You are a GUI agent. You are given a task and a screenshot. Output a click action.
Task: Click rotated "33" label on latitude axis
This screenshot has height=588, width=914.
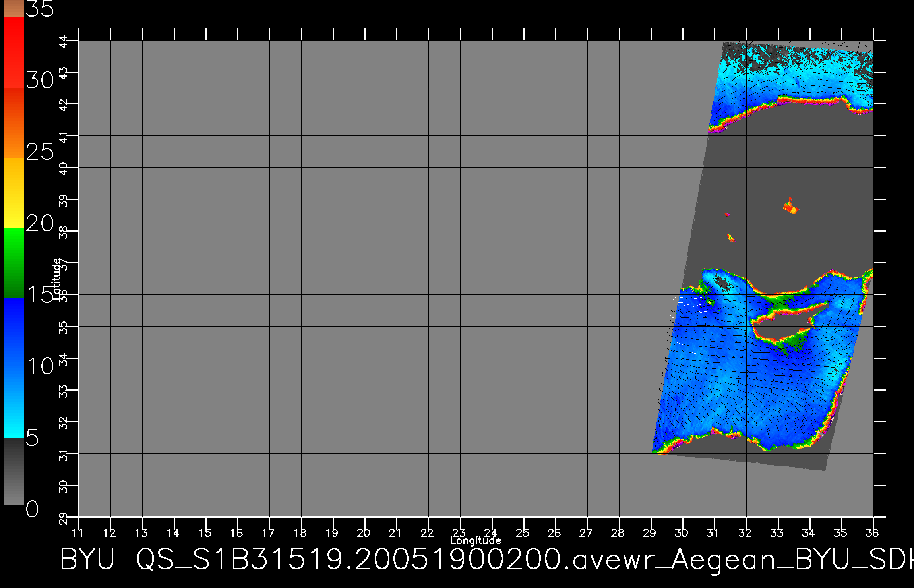pyautogui.click(x=64, y=391)
